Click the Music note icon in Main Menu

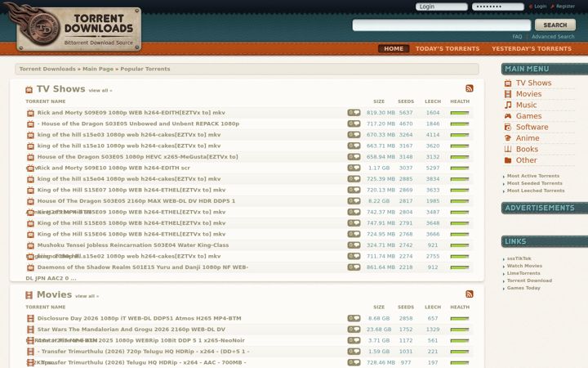[x=508, y=105]
